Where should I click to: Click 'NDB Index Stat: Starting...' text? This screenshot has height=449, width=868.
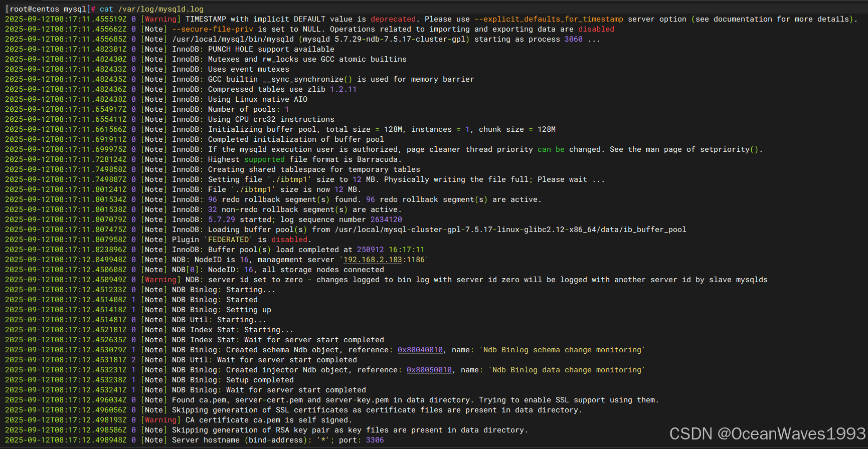tap(233, 330)
